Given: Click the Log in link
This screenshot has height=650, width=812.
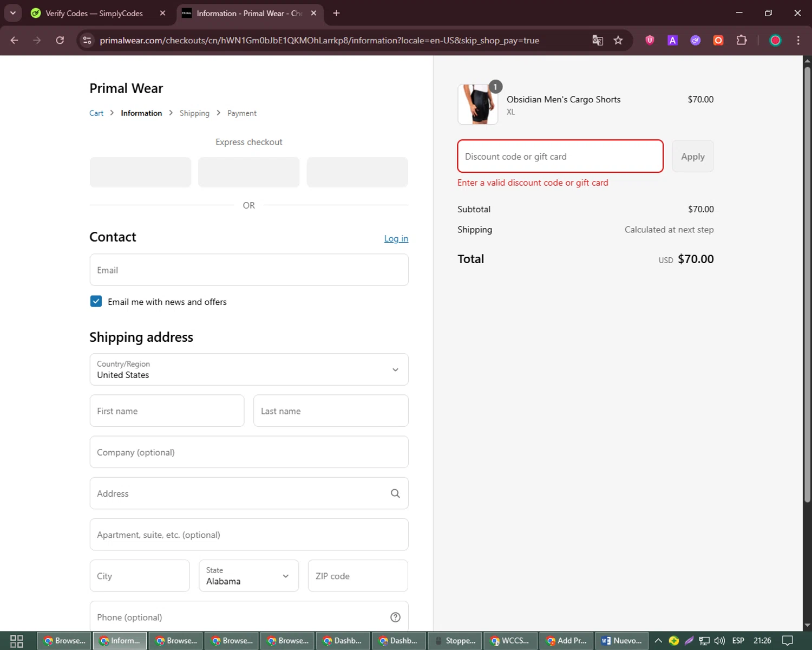Looking at the screenshot, I should (396, 238).
